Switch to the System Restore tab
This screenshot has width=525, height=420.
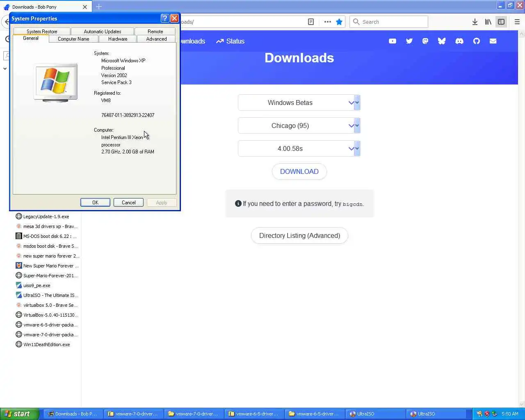click(42, 32)
